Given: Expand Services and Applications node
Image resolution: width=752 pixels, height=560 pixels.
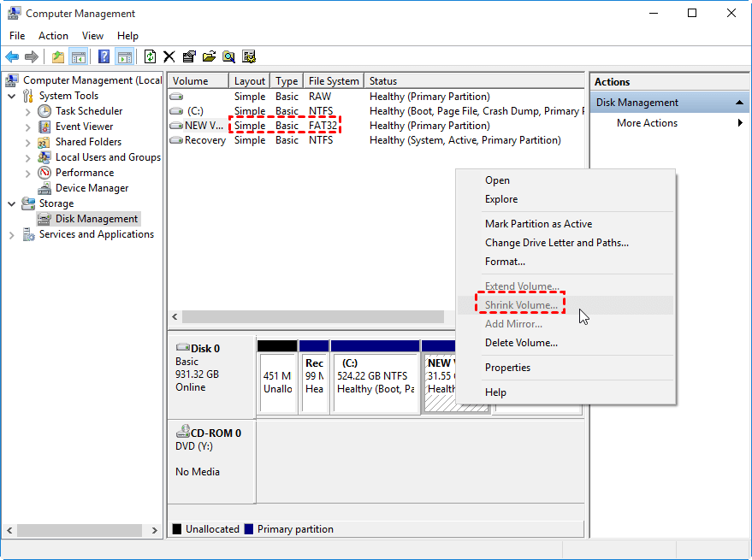Looking at the screenshot, I should coord(11,235).
